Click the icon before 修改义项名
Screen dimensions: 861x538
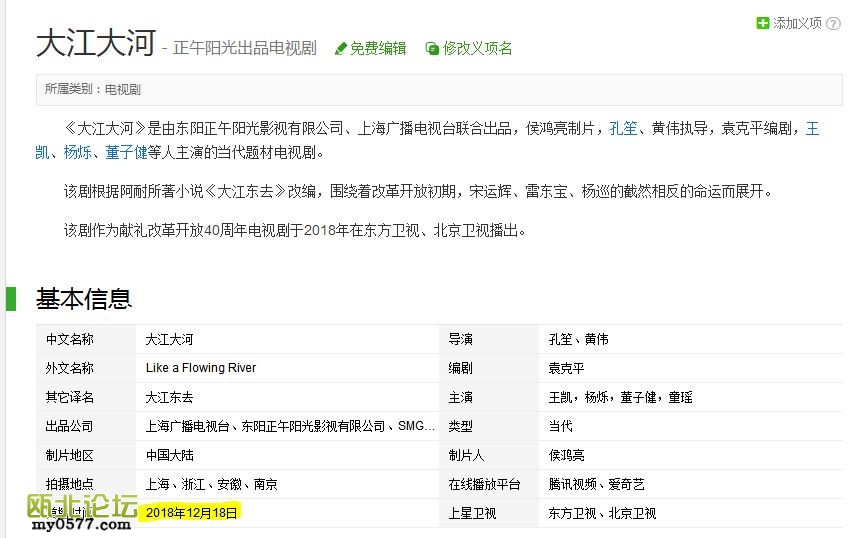(432, 48)
